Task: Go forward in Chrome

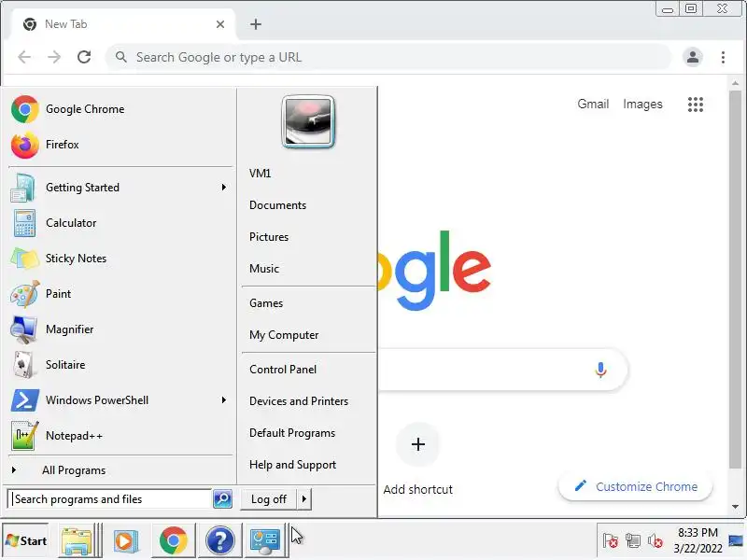Action: [54, 57]
